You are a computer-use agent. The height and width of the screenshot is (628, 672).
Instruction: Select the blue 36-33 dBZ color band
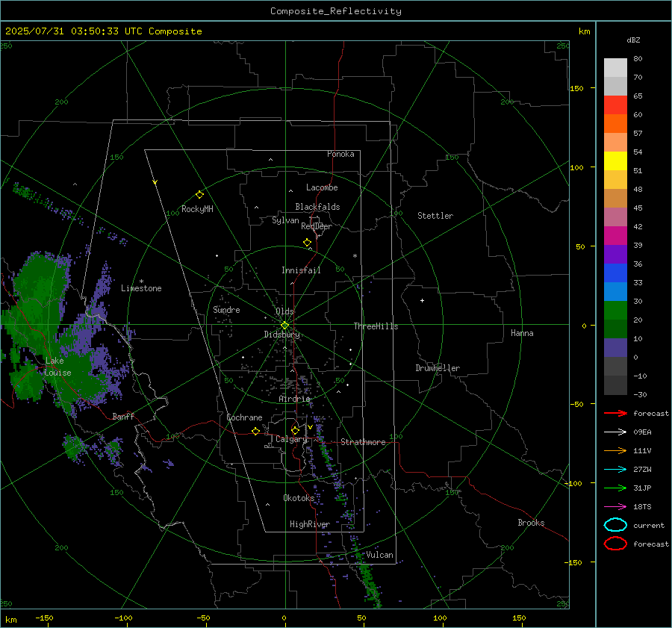615,273
